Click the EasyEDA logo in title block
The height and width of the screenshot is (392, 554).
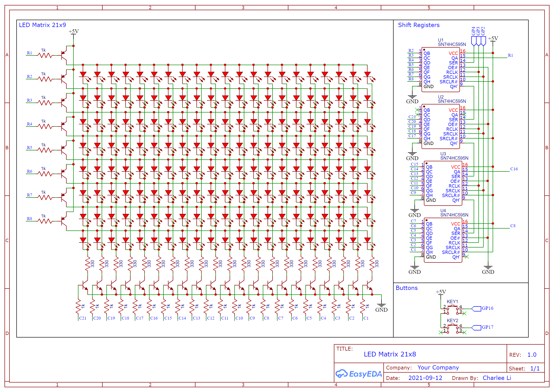pos(359,374)
